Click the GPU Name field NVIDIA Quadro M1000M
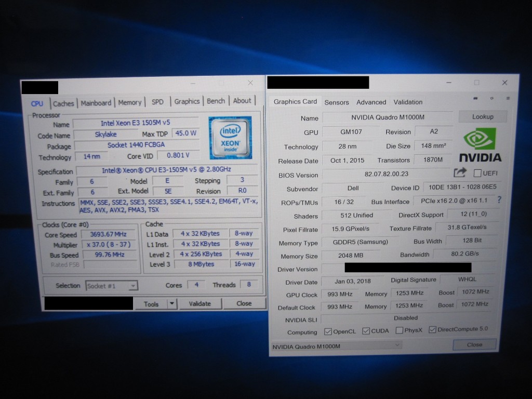 [x=388, y=117]
